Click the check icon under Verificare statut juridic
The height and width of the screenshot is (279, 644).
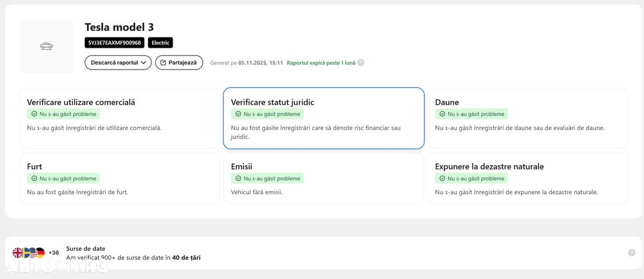[x=238, y=114]
